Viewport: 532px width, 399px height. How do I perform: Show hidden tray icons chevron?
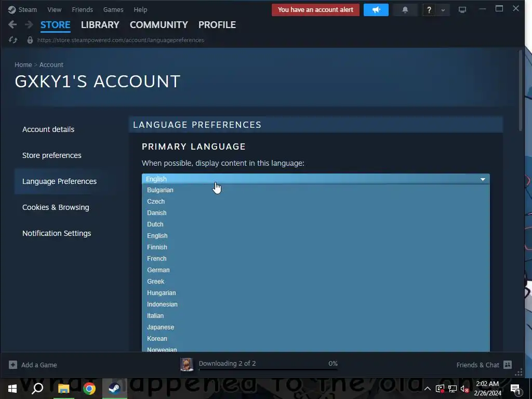[428, 389]
